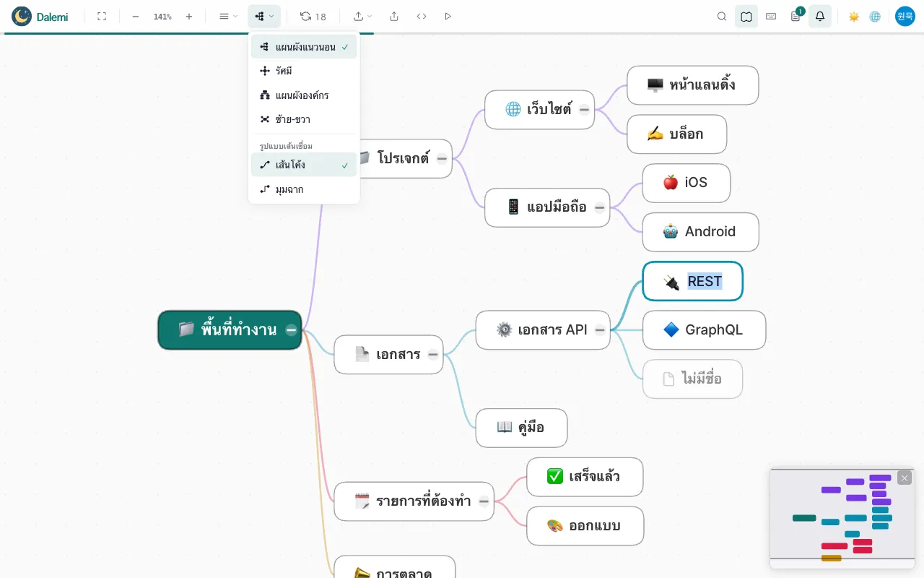Switch theme with the sun icon
The height and width of the screenshot is (578, 924).
pos(854,17)
